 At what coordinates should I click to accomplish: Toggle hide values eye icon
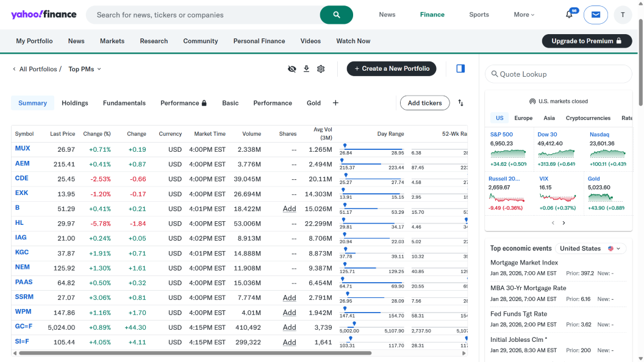click(292, 69)
